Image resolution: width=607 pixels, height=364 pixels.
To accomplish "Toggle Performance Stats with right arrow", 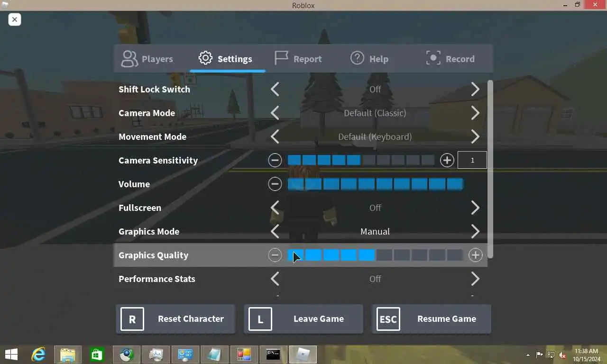I will pyautogui.click(x=475, y=279).
